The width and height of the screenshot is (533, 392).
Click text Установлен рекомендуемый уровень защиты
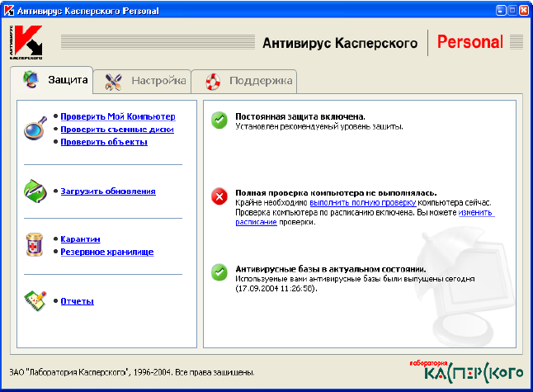point(319,126)
